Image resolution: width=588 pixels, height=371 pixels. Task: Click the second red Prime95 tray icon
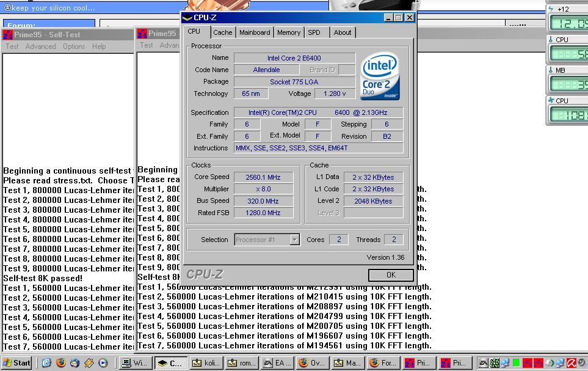pos(538,362)
